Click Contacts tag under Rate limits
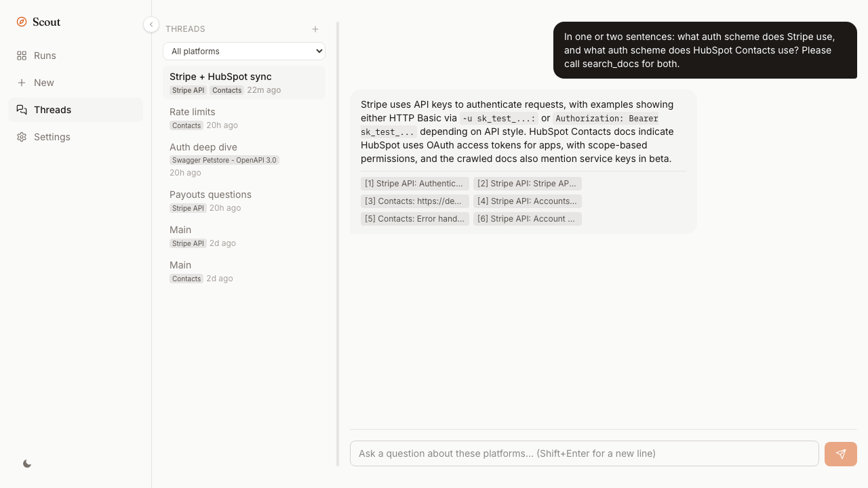 tap(186, 125)
